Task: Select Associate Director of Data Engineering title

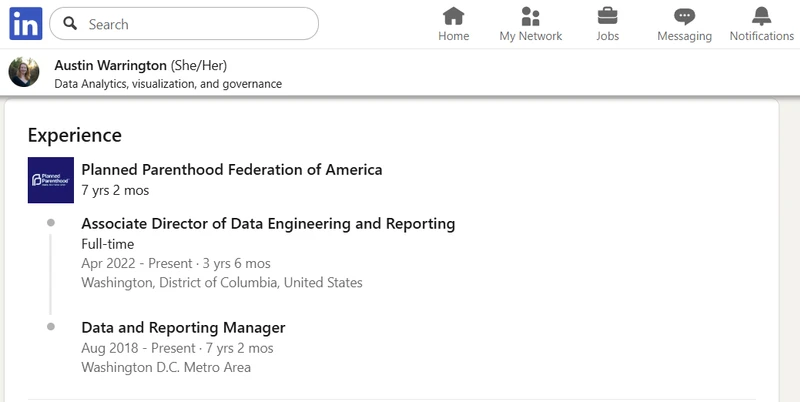Action: click(268, 223)
